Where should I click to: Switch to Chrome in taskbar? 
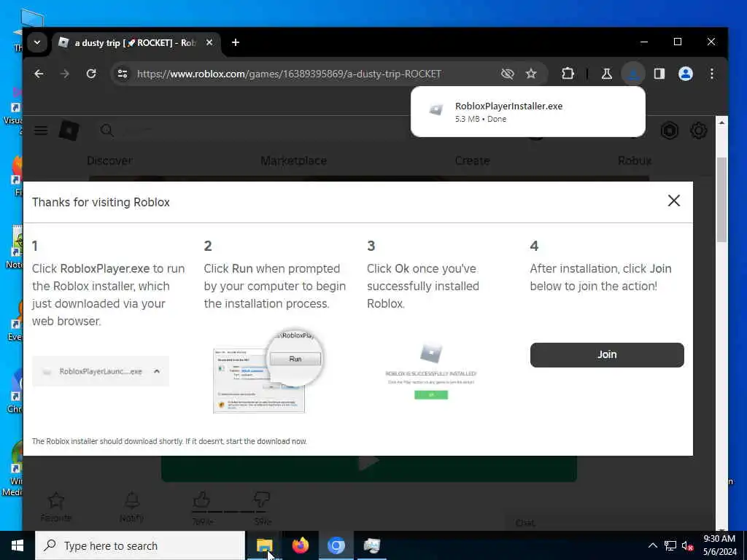tap(336, 545)
